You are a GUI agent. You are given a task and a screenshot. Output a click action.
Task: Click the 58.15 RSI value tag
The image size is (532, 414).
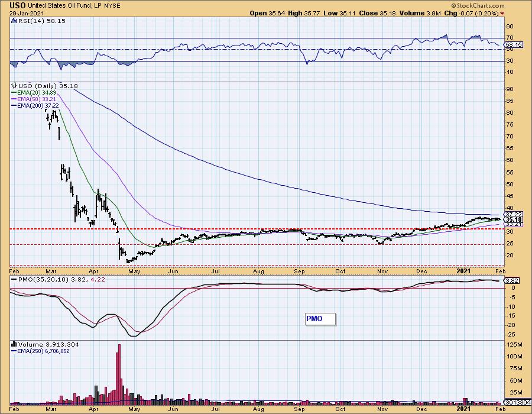pos(512,44)
